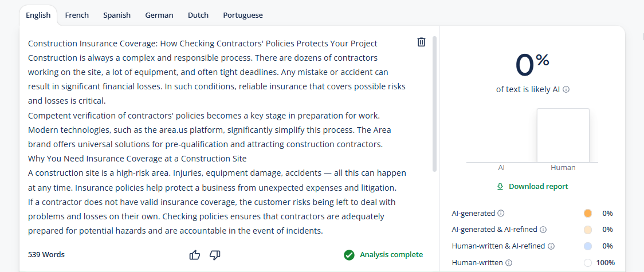Viewport: 644px width, 272px height.
Task: Click the text area's vertical scrollbar
Action: point(434,104)
